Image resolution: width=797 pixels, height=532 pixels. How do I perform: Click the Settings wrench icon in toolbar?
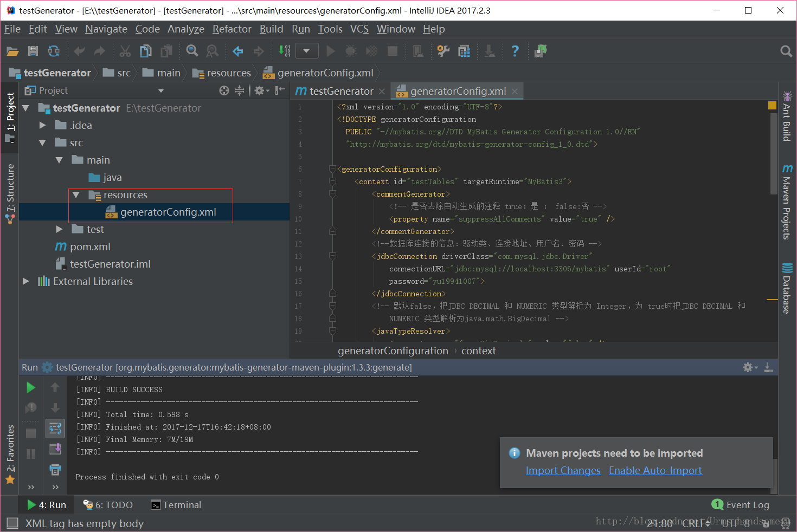click(x=444, y=51)
